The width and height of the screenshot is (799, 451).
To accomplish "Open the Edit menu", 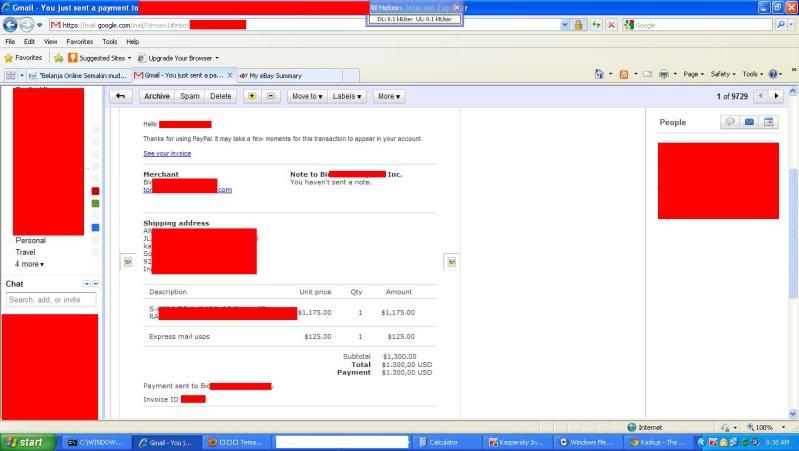I will click(30, 41).
